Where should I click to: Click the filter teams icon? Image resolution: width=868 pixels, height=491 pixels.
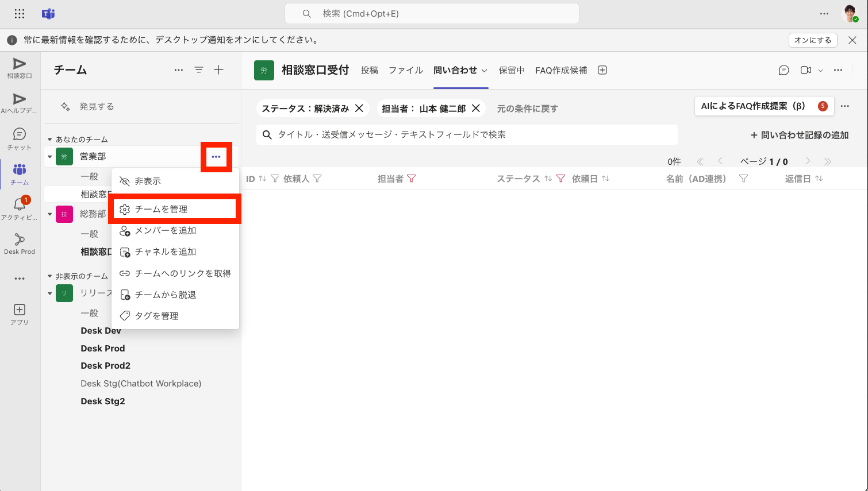click(199, 70)
